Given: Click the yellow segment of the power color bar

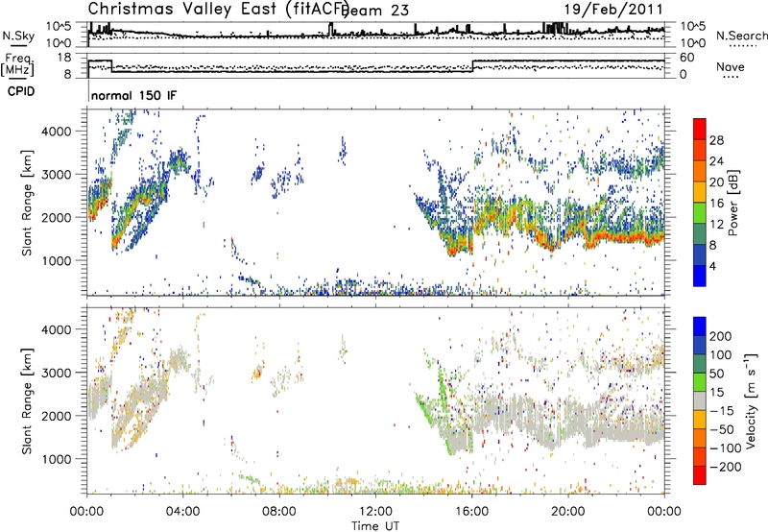Looking at the screenshot, I should point(700,191).
